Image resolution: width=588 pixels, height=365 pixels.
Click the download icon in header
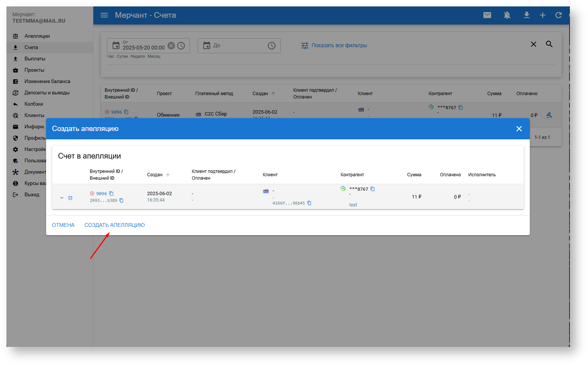tap(526, 15)
